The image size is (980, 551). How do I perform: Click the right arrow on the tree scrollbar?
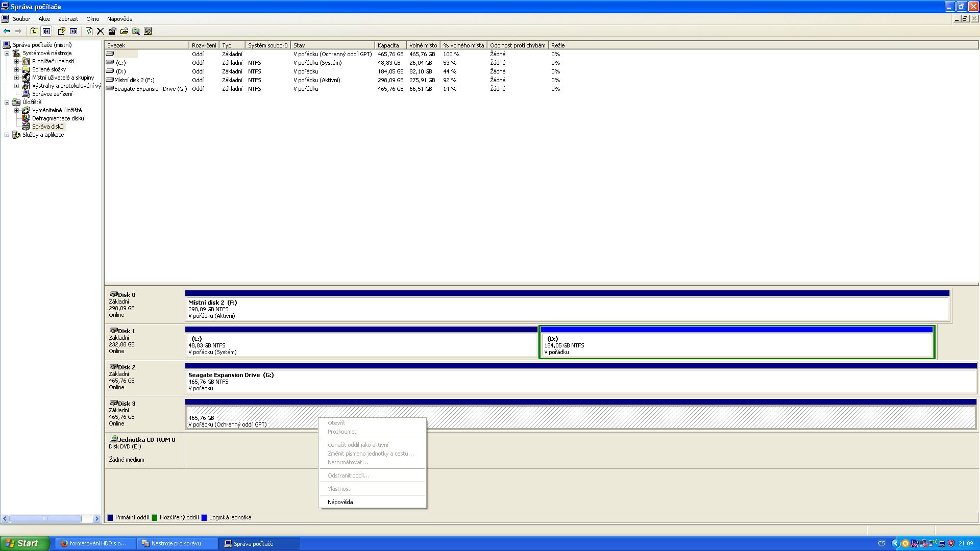(96, 519)
